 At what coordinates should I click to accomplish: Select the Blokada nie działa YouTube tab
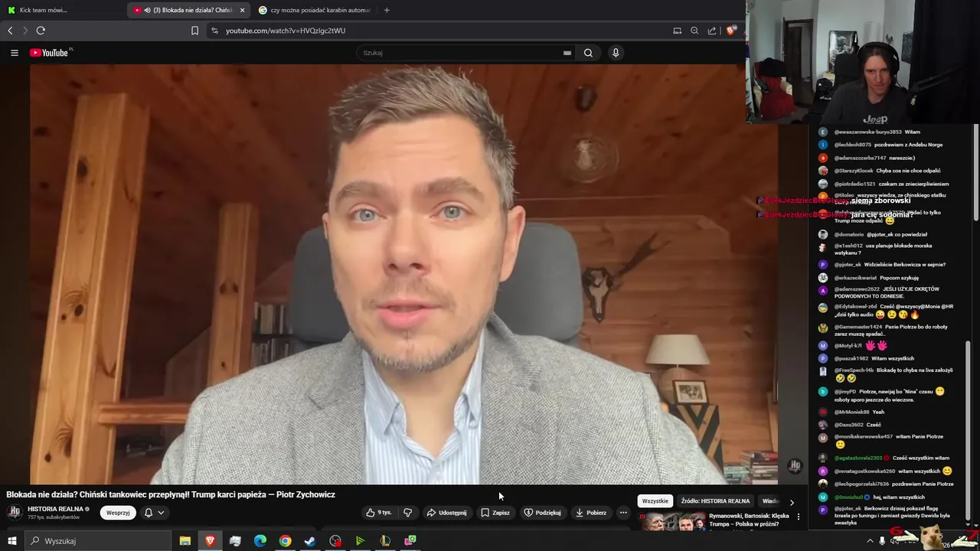pos(189,10)
